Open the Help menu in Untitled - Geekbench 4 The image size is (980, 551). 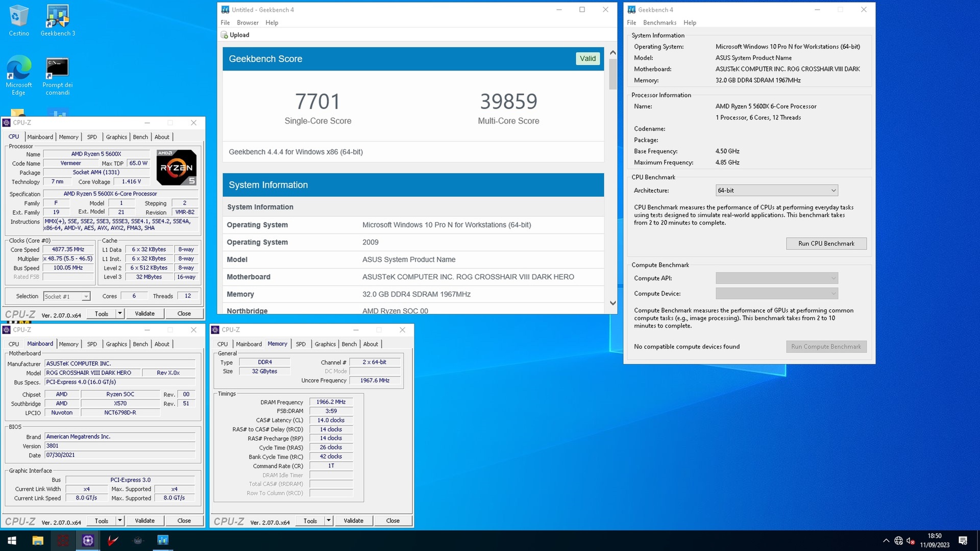[272, 22]
